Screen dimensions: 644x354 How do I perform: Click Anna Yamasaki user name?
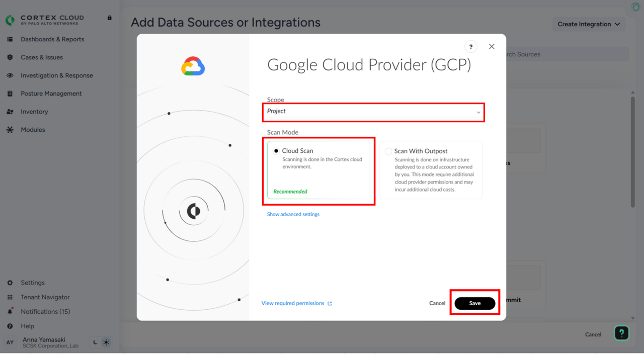click(44, 339)
